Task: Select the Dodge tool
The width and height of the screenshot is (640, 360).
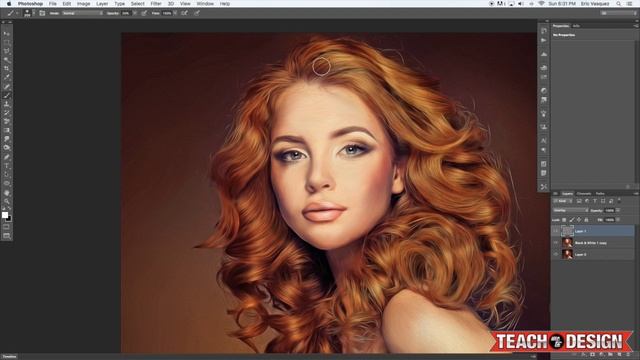Action: 7,148
